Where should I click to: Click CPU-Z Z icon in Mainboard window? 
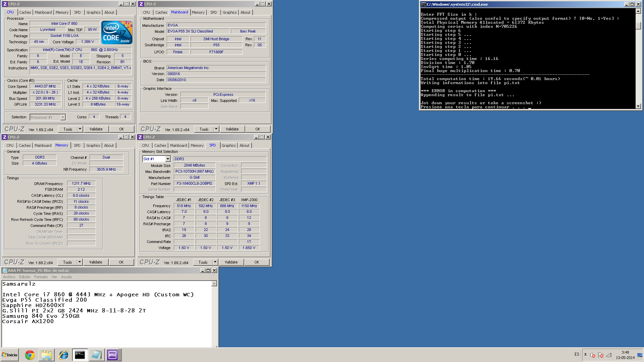pyautogui.click(x=141, y=4)
